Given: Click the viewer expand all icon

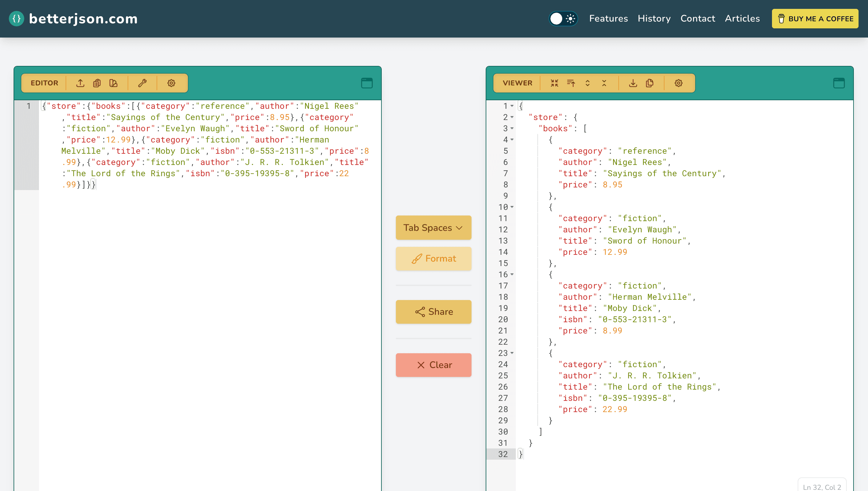Looking at the screenshot, I should pos(587,83).
